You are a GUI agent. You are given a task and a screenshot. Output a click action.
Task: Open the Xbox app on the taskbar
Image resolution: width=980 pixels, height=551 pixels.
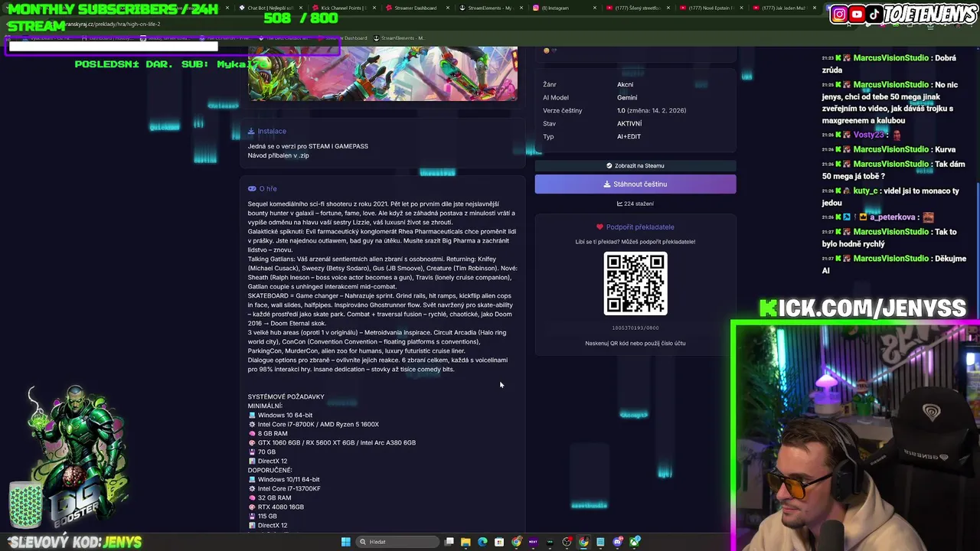[x=635, y=542]
